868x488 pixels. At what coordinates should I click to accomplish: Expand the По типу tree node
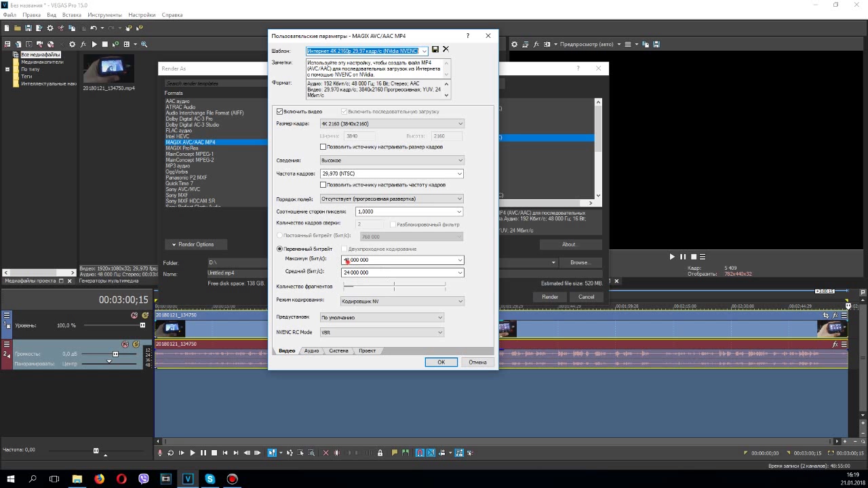pyautogui.click(x=7, y=69)
